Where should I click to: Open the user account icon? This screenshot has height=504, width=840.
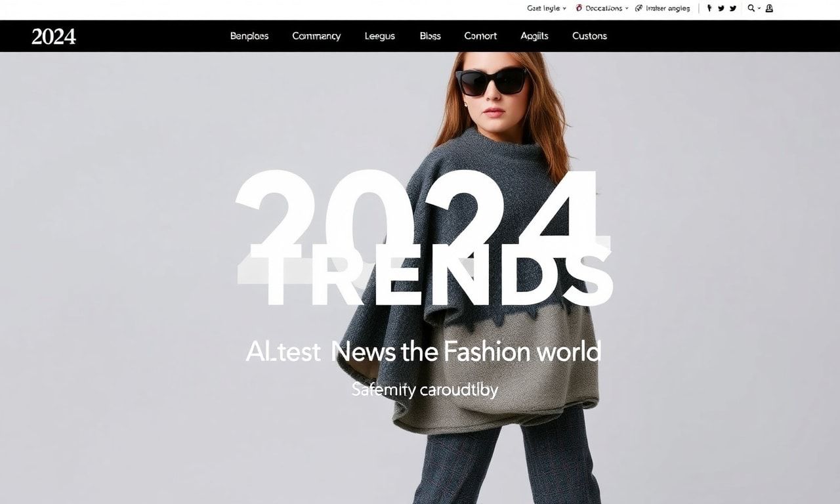(770, 9)
